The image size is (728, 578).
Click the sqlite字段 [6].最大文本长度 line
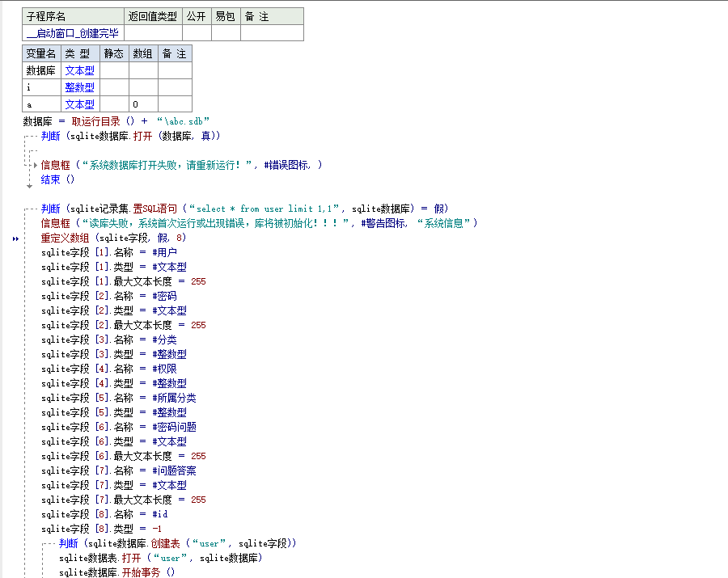[124, 457]
